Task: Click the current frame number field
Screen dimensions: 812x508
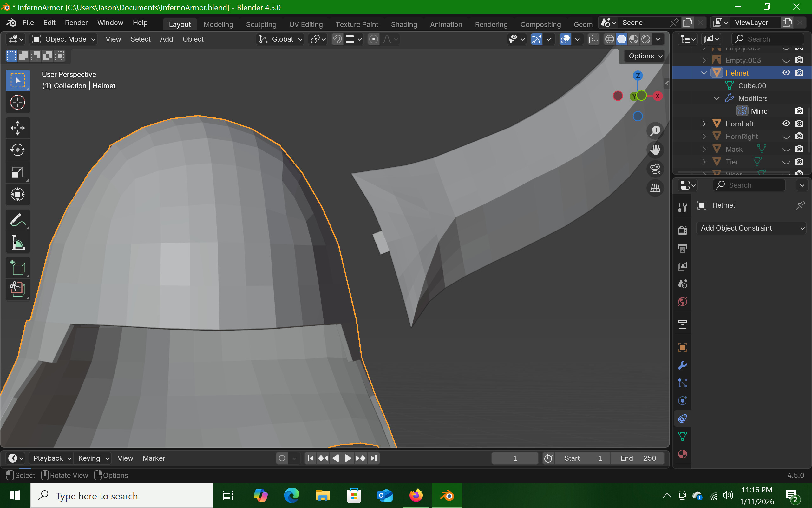Action: pyautogui.click(x=515, y=458)
